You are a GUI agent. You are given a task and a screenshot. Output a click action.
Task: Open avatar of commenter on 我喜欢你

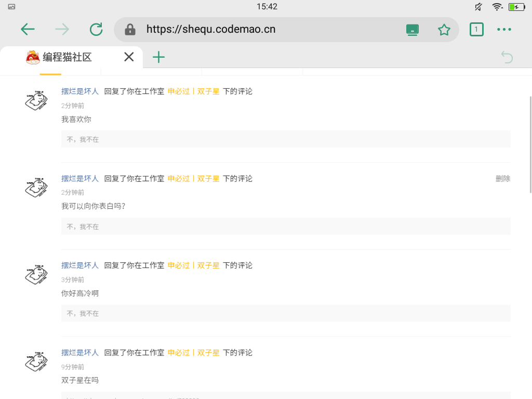[x=36, y=100]
